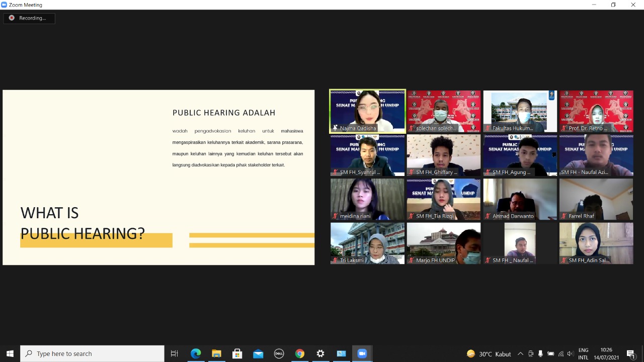The width and height of the screenshot is (644, 362).
Task: Open Google Chrome from the taskbar
Action: (x=300, y=353)
